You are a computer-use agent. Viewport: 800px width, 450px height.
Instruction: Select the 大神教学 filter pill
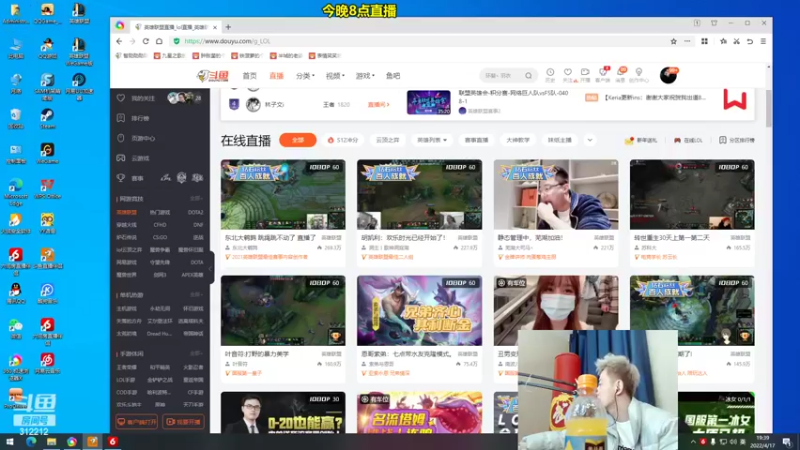tap(518, 140)
